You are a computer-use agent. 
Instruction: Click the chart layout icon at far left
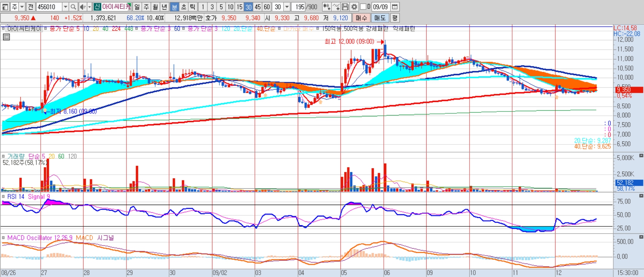point(5,7)
